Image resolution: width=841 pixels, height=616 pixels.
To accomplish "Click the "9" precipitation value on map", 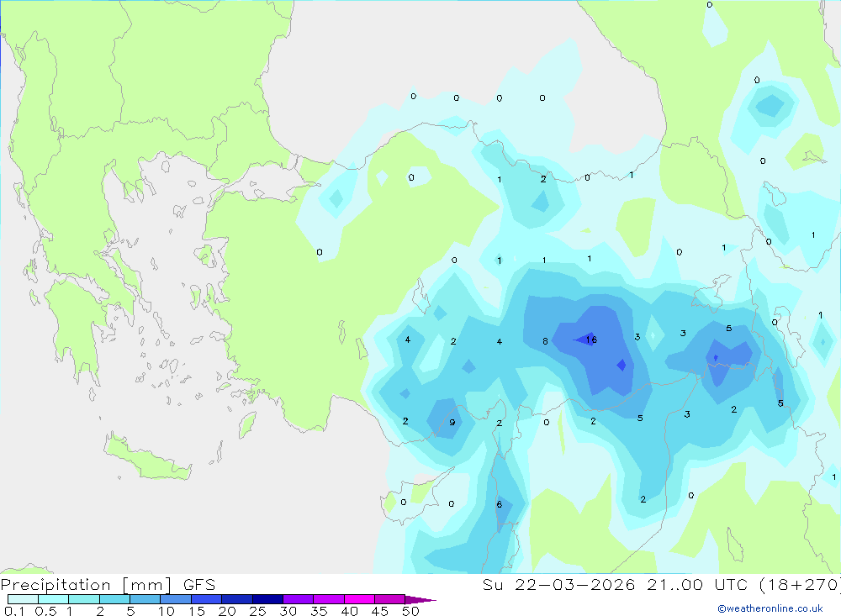I will point(452,423).
